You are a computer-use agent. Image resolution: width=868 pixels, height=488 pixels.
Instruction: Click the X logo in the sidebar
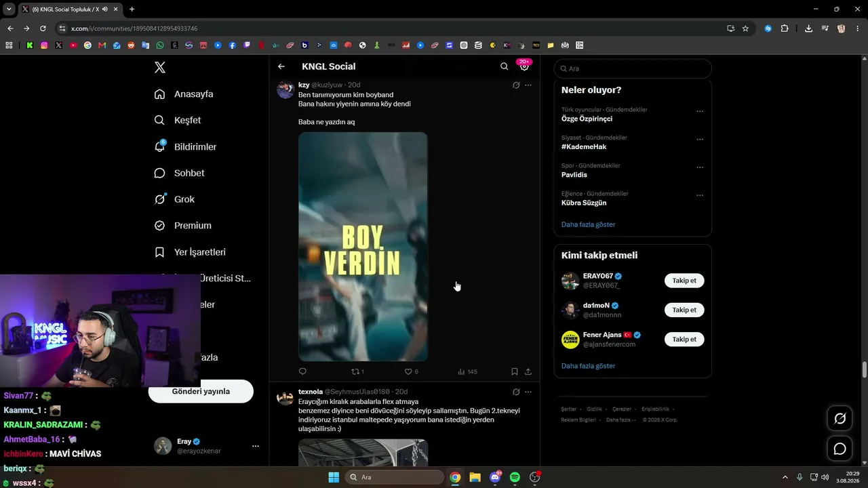(160, 67)
